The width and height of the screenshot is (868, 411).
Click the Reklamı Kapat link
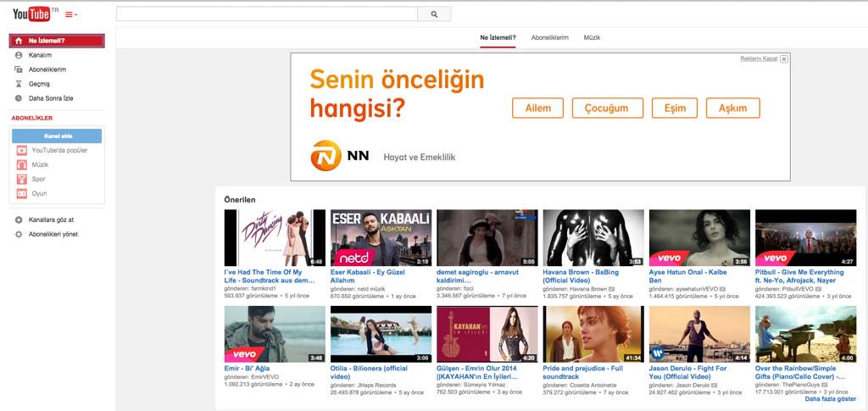point(759,58)
